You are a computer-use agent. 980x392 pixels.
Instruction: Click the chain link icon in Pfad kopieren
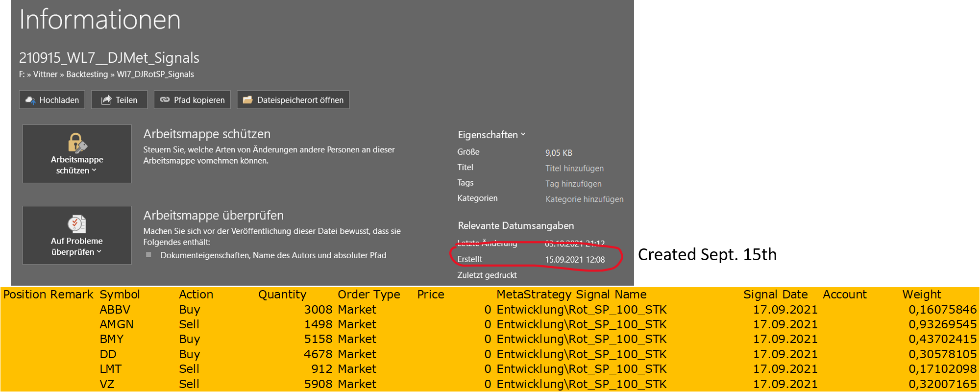coord(165,99)
